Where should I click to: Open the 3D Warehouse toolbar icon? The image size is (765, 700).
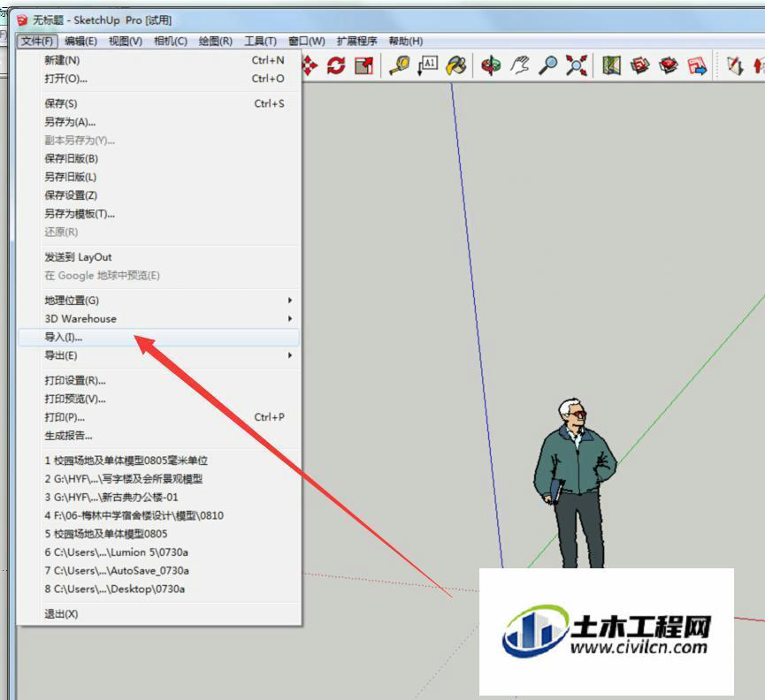[639, 65]
